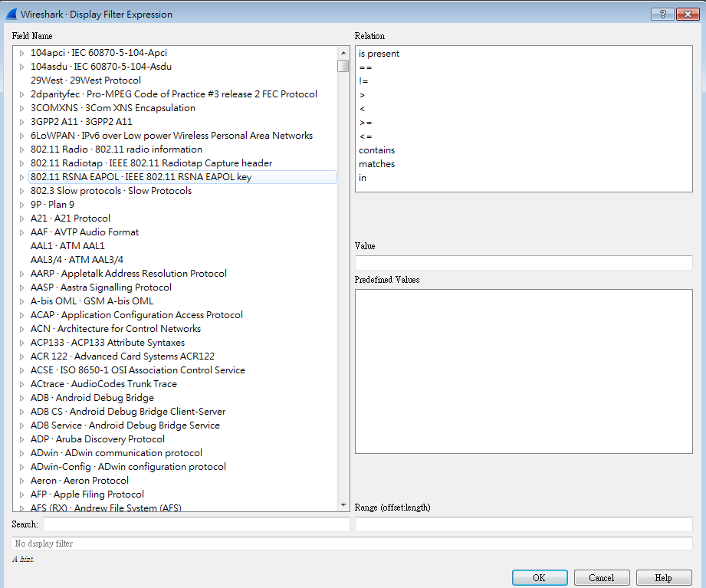Choose the 'in' relation
This screenshot has width=706, height=588.
pyautogui.click(x=363, y=178)
